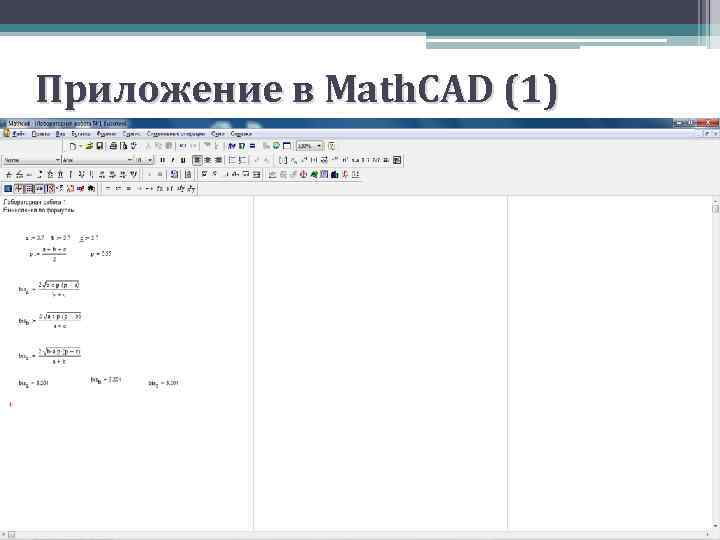Click the green icon in the third toolbar row
The width and height of the screenshot is (720, 540).
(314, 174)
